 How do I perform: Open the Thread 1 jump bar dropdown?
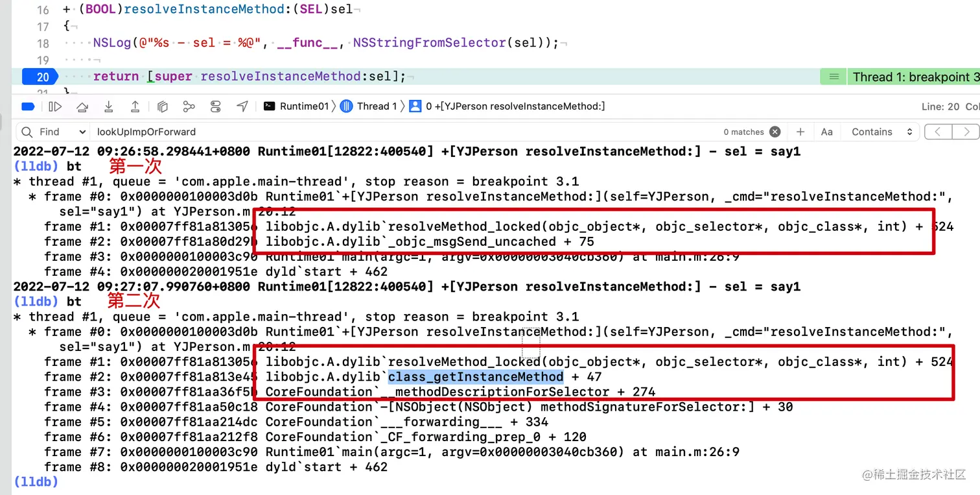click(x=377, y=106)
